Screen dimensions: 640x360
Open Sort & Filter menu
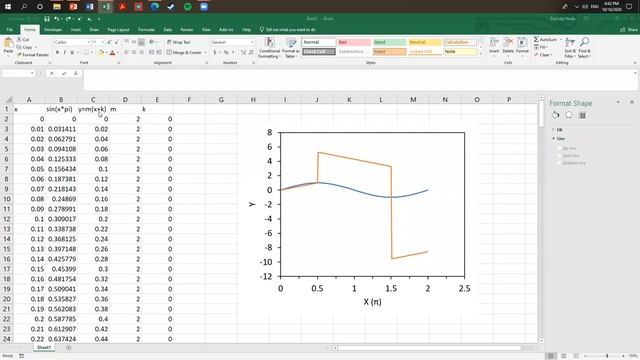pyautogui.click(x=570, y=48)
